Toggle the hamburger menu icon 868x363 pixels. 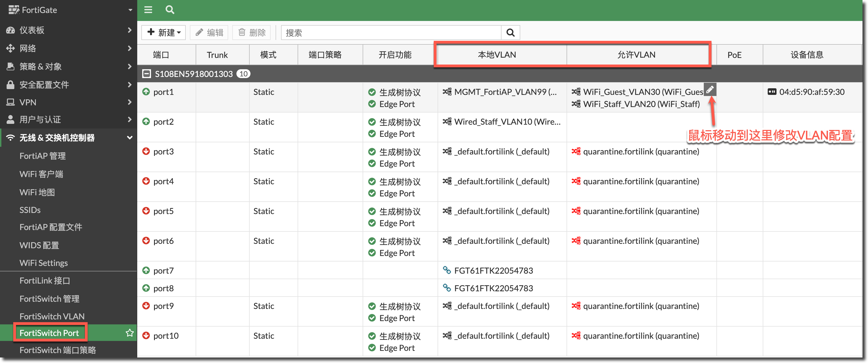coord(148,10)
